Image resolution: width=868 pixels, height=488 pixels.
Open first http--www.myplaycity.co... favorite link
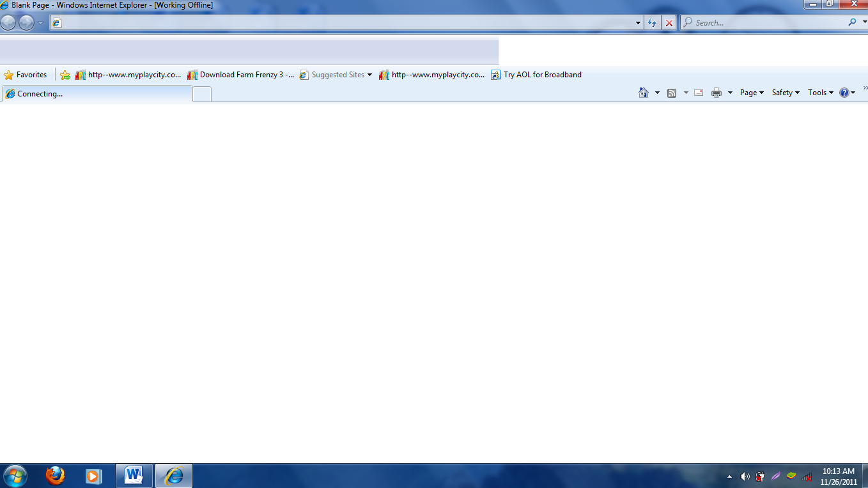128,75
